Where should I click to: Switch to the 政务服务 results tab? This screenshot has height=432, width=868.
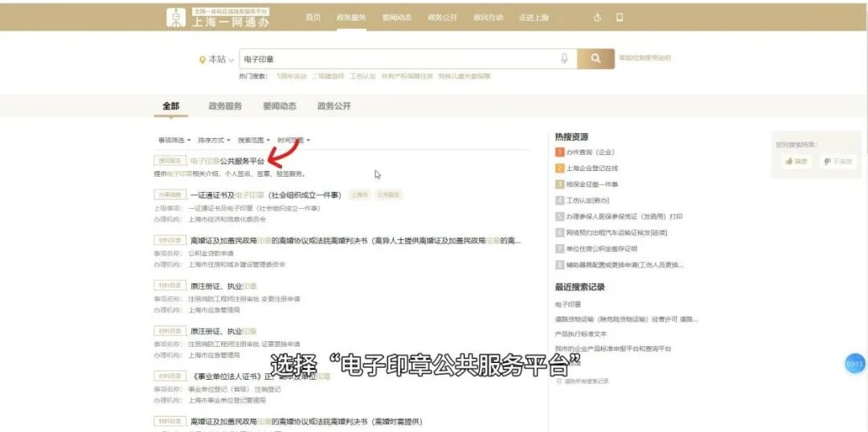[225, 106]
